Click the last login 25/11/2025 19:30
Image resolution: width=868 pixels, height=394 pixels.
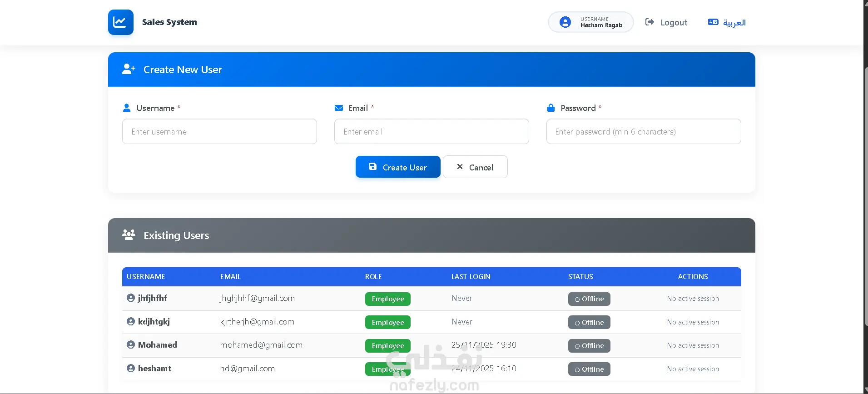coord(484,345)
